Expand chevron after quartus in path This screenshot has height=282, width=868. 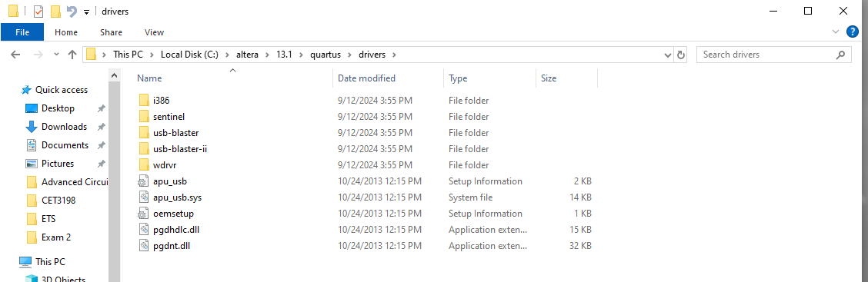(x=349, y=55)
